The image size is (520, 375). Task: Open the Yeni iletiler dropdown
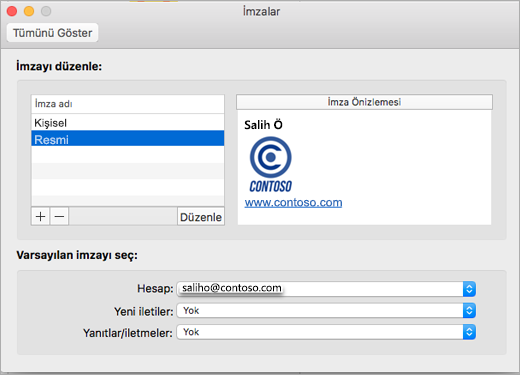(326, 311)
